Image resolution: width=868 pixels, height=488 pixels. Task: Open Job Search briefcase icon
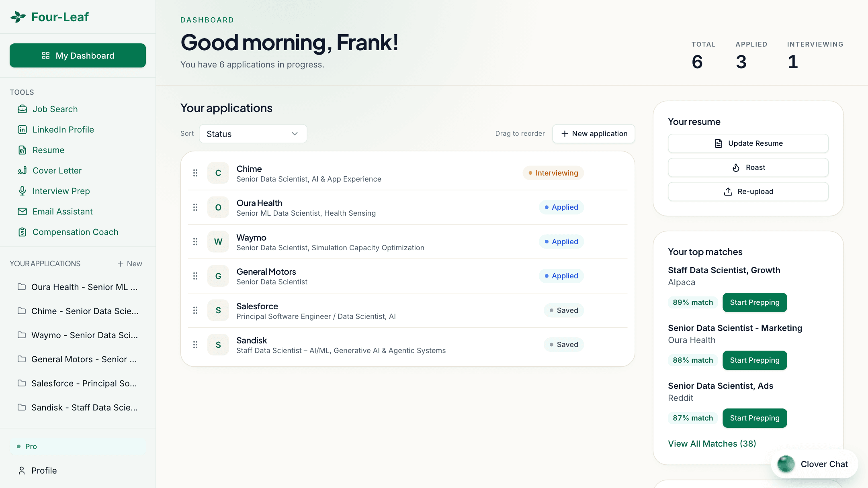(23, 109)
